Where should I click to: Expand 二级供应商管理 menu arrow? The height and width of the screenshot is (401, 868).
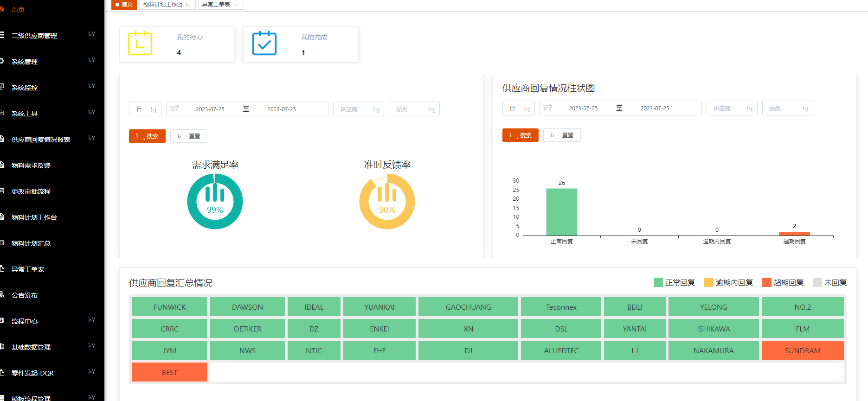(x=91, y=34)
